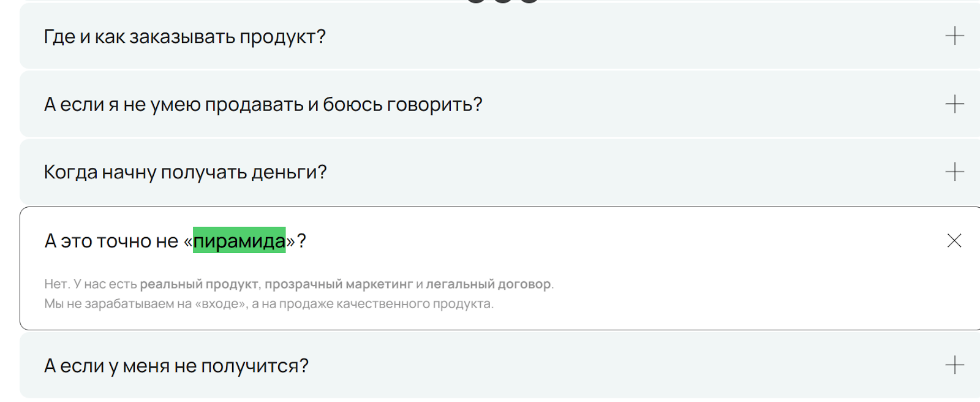The width and height of the screenshot is (980, 402).
Task: Expand question title «Когда начну получать деньги?»
Action: (x=185, y=172)
